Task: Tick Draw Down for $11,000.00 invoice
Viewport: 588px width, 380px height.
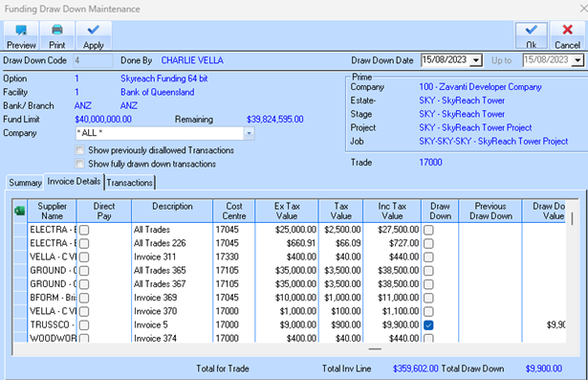Action: [x=428, y=298]
